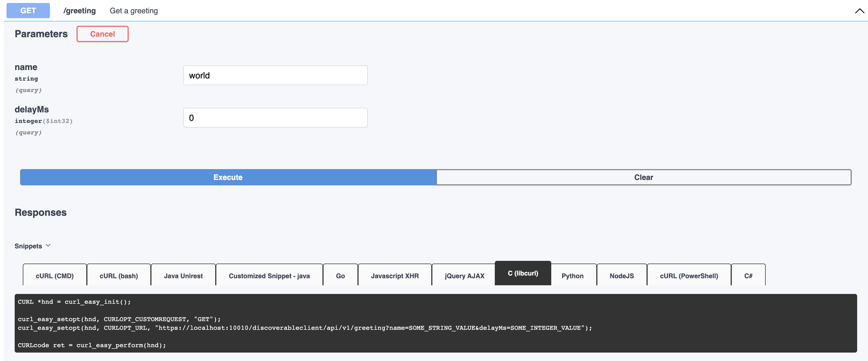The height and width of the screenshot is (361, 868).
Task: Select the jQuery AJAX tab
Action: pos(464,275)
